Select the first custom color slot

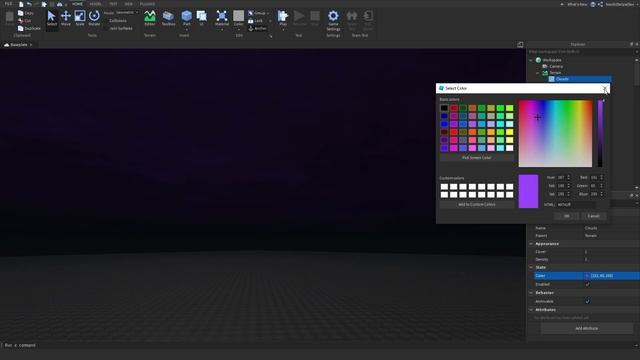pos(444,187)
